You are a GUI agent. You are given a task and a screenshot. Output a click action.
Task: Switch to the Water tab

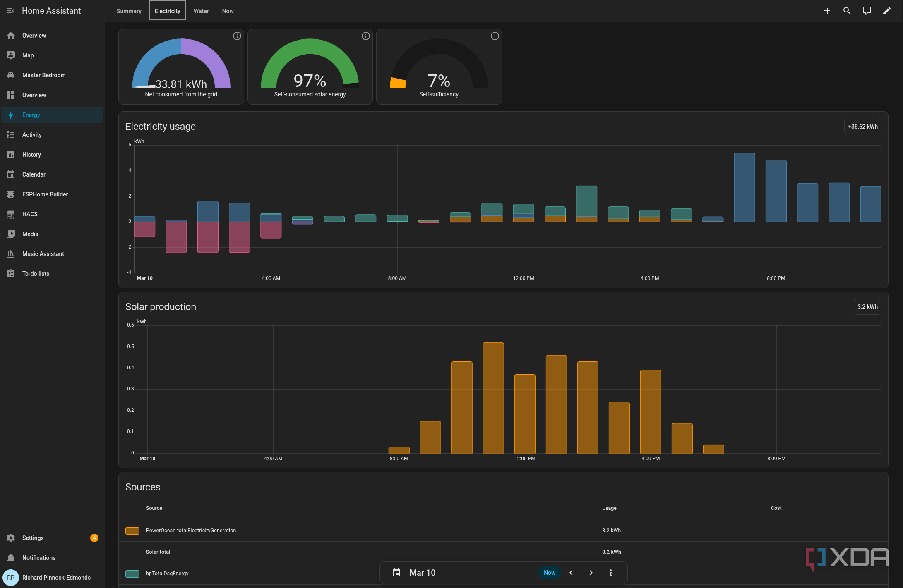(x=201, y=11)
